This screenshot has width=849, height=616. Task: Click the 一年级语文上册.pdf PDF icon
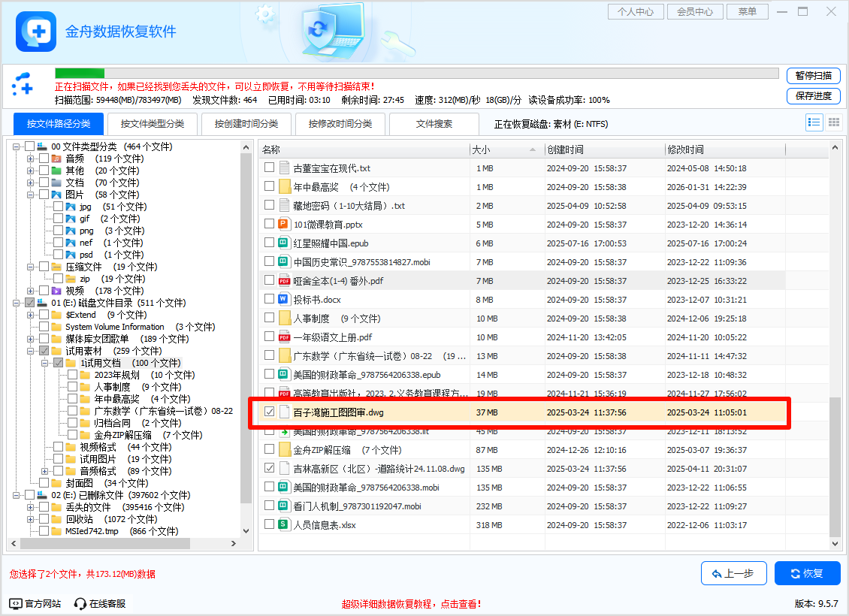point(284,337)
